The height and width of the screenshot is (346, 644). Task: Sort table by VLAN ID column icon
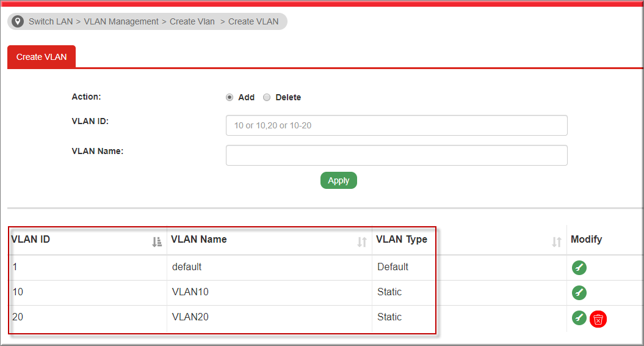[x=157, y=242]
